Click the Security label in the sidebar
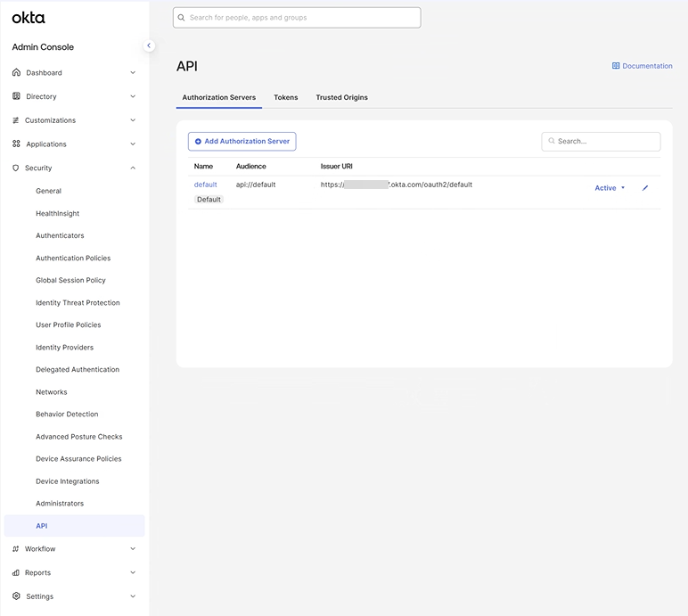This screenshot has height=616, width=688. tap(38, 168)
